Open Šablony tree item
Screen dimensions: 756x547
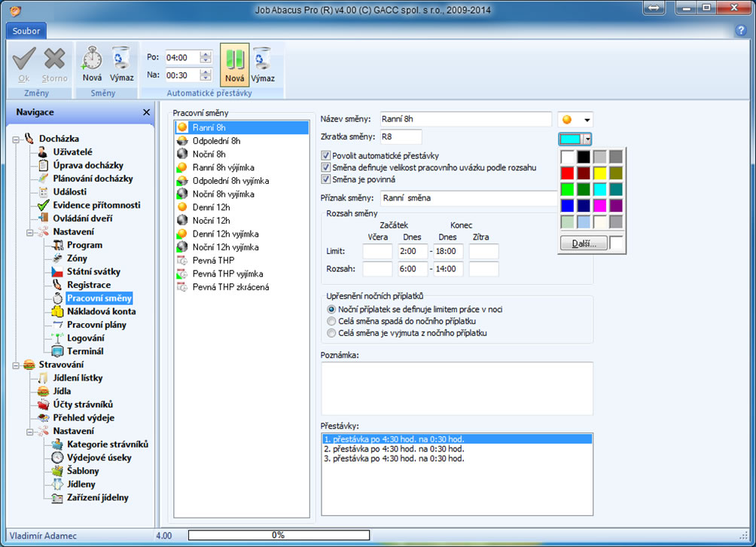(x=83, y=471)
